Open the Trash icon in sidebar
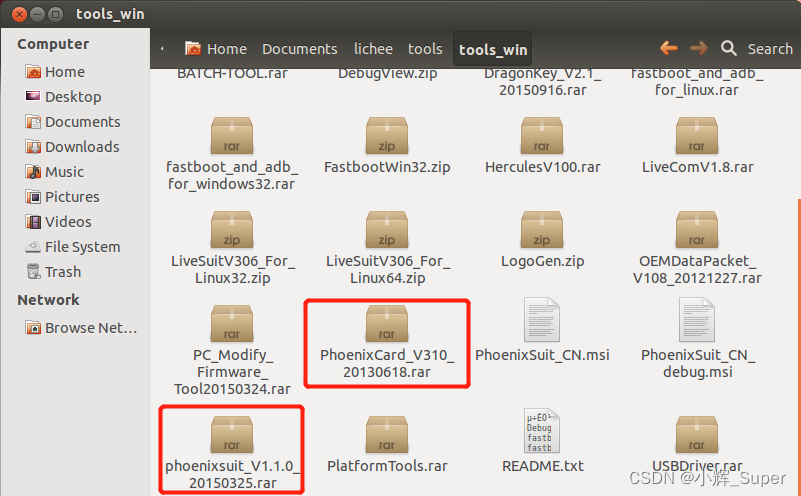 point(33,272)
